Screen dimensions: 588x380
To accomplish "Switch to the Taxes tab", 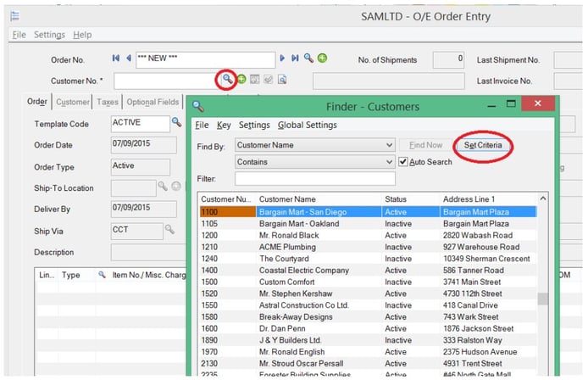I will point(108,102).
